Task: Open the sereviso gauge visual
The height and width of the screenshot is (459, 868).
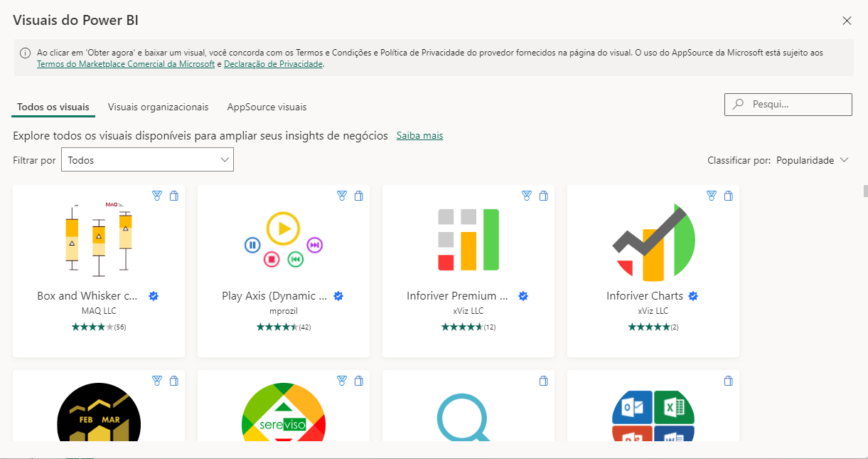Action: (284, 412)
